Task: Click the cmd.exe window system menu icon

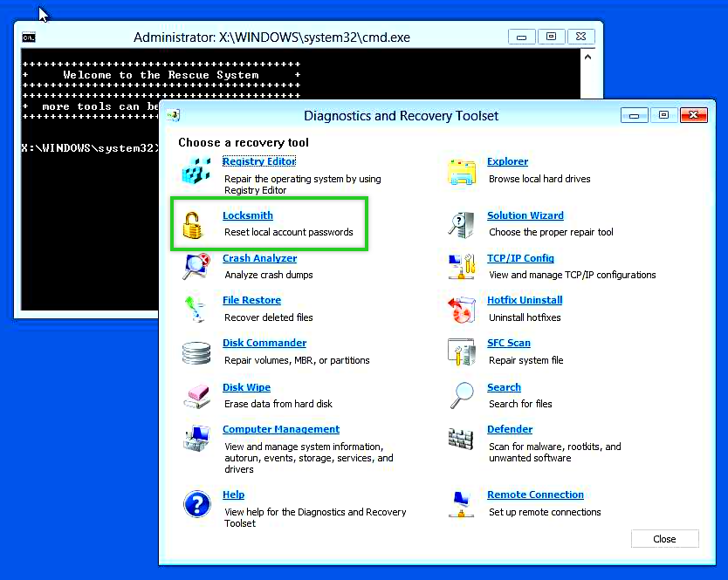Action: pyautogui.click(x=29, y=38)
